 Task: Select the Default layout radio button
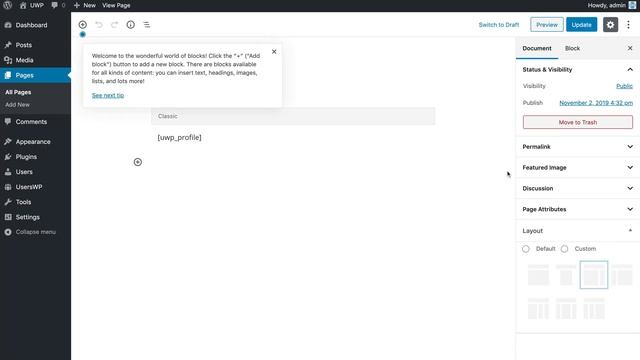[x=526, y=249]
